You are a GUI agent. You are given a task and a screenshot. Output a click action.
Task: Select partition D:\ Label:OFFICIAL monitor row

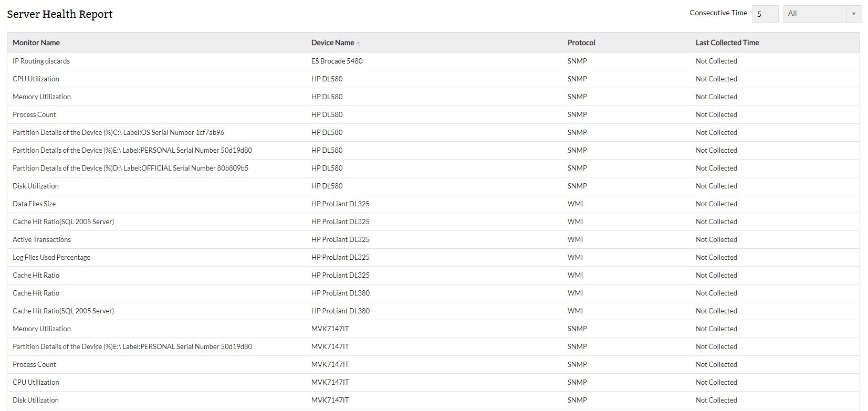point(130,168)
